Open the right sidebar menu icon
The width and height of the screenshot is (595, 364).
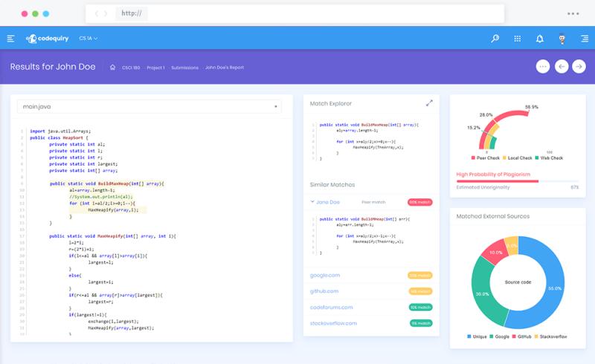click(x=584, y=39)
